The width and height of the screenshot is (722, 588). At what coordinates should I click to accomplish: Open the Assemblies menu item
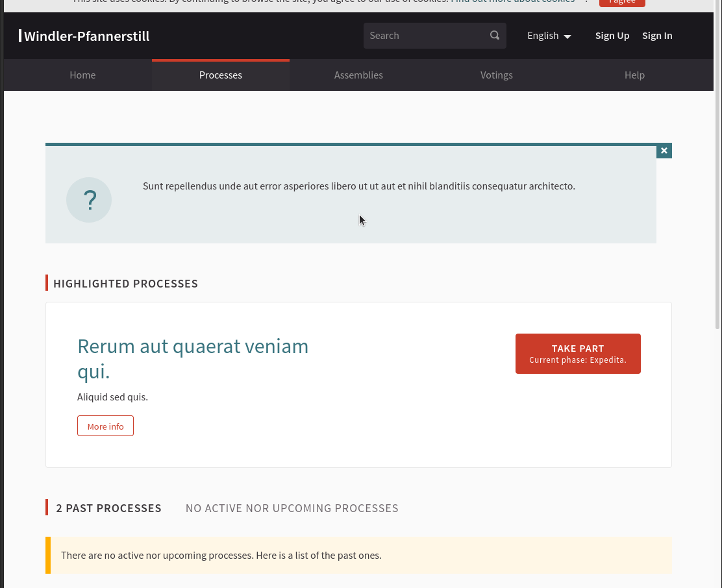tap(358, 75)
